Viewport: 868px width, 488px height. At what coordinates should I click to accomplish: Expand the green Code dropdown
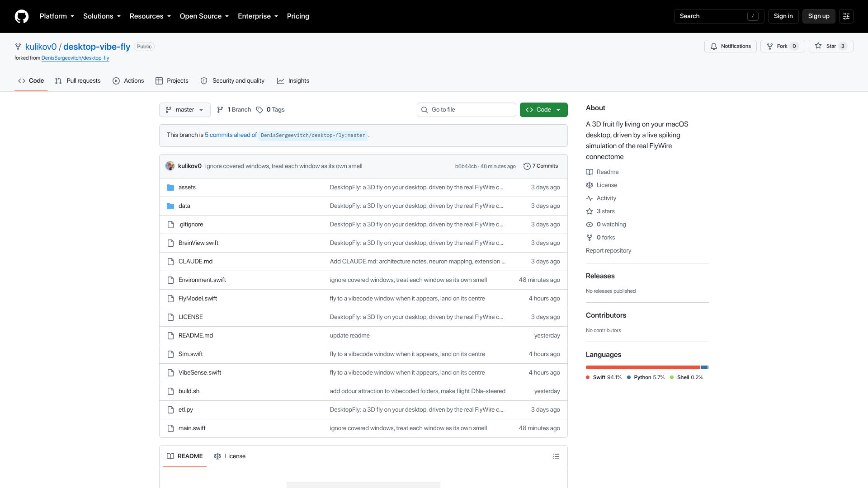pos(543,110)
